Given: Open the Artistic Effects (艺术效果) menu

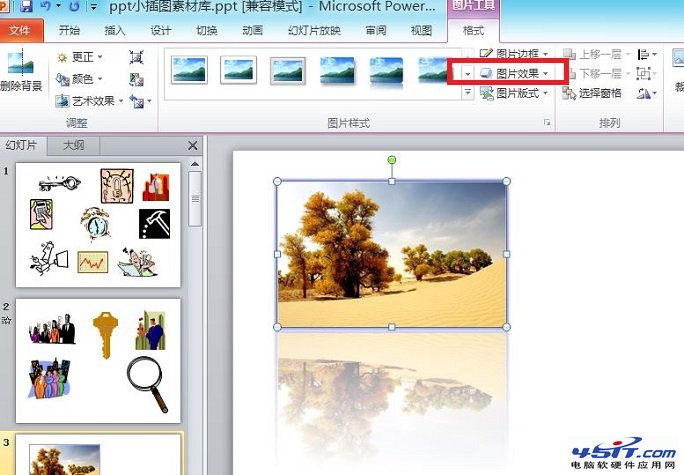Looking at the screenshot, I should [x=89, y=101].
